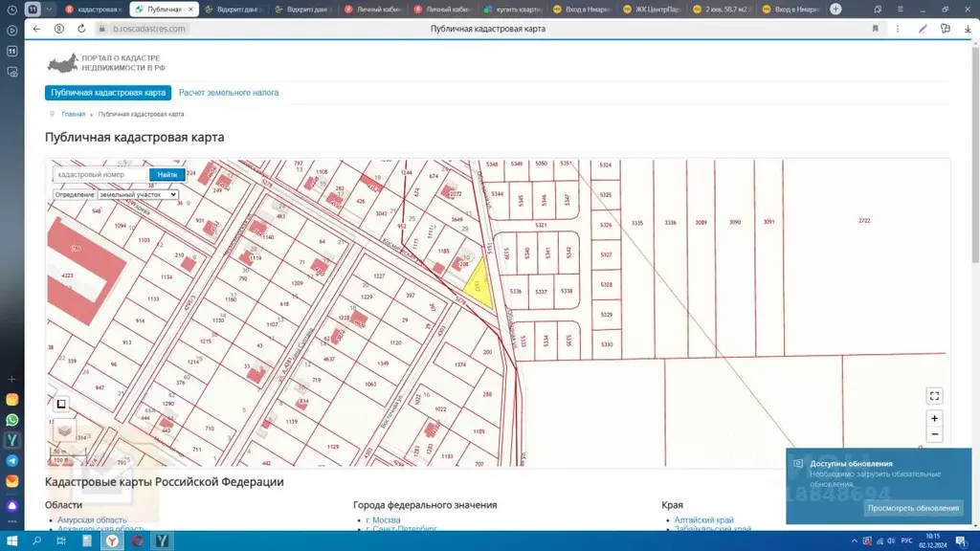Screen dimensions: 980x551
Task: Click parcel 3090 on the map
Action: click(x=735, y=222)
